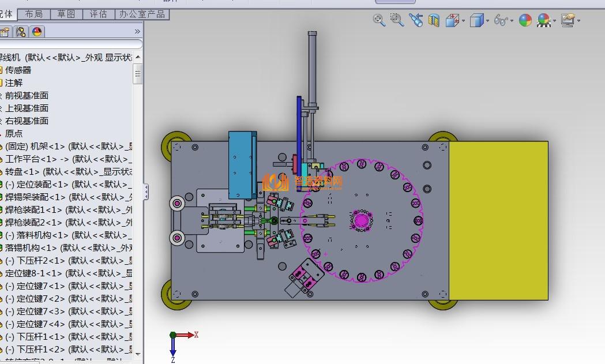Click the Zoom to Fit icon

pos(379,21)
